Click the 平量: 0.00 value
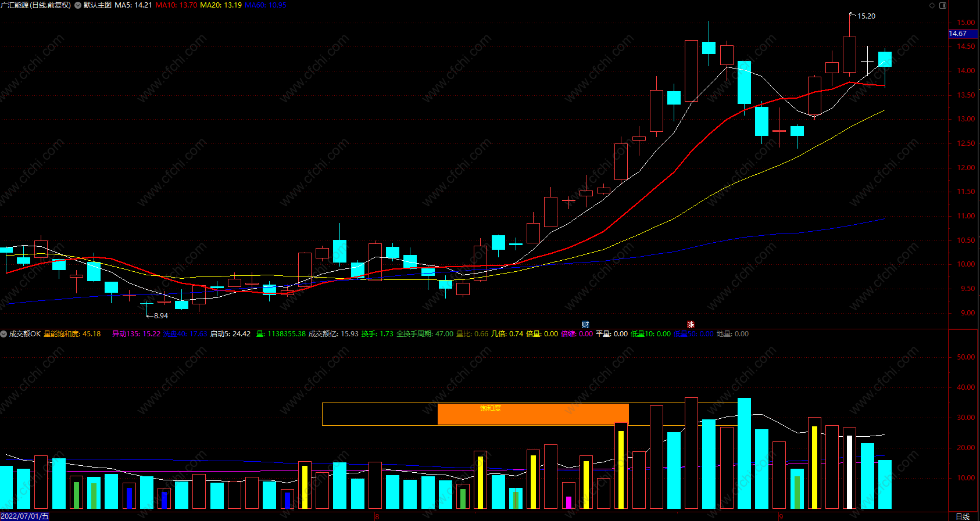Viewport: 980px width, 521px height. [612, 334]
